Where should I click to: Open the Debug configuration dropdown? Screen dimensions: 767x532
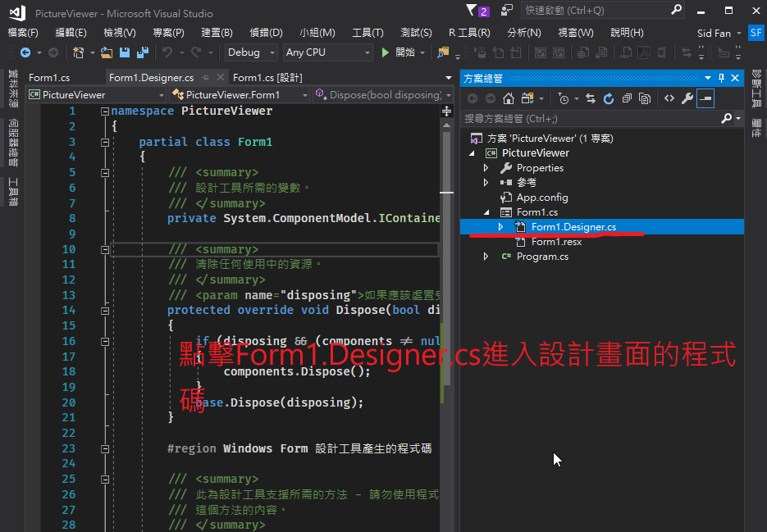(252, 52)
